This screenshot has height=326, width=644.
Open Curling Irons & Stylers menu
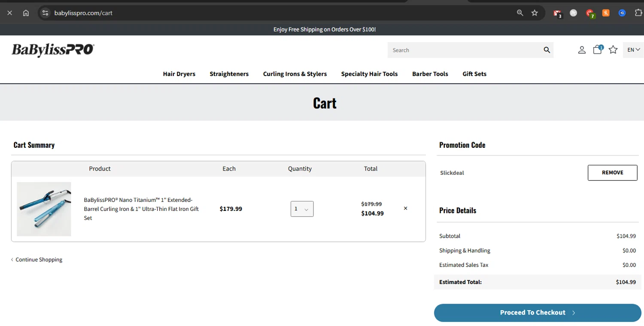click(x=295, y=74)
